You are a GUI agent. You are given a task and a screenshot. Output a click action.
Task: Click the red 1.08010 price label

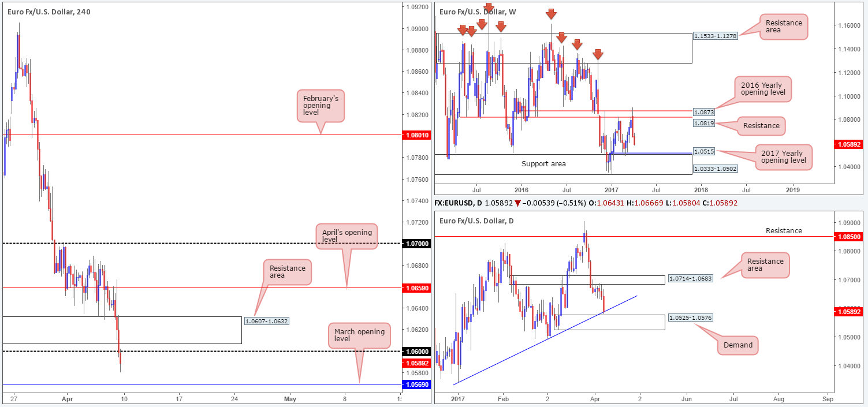click(417, 135)
